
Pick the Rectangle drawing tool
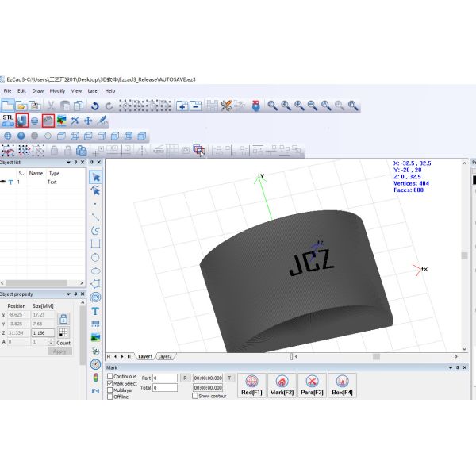pyautogui.click(x=95, y=244)
